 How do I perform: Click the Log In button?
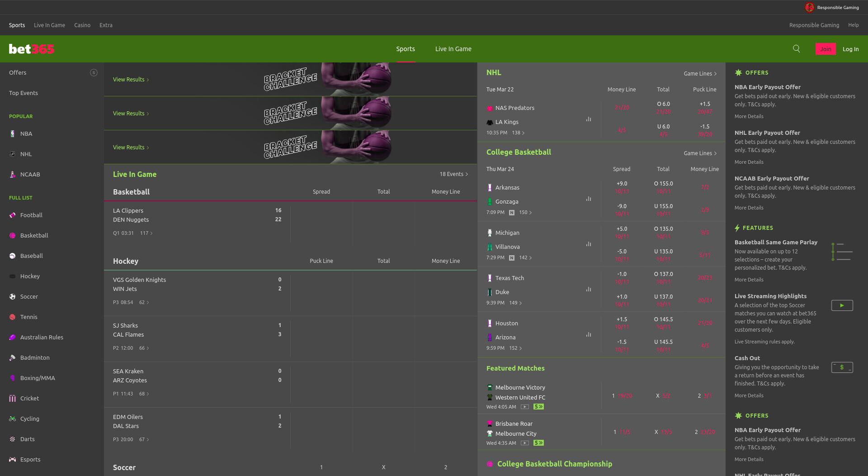coord(850,49)
